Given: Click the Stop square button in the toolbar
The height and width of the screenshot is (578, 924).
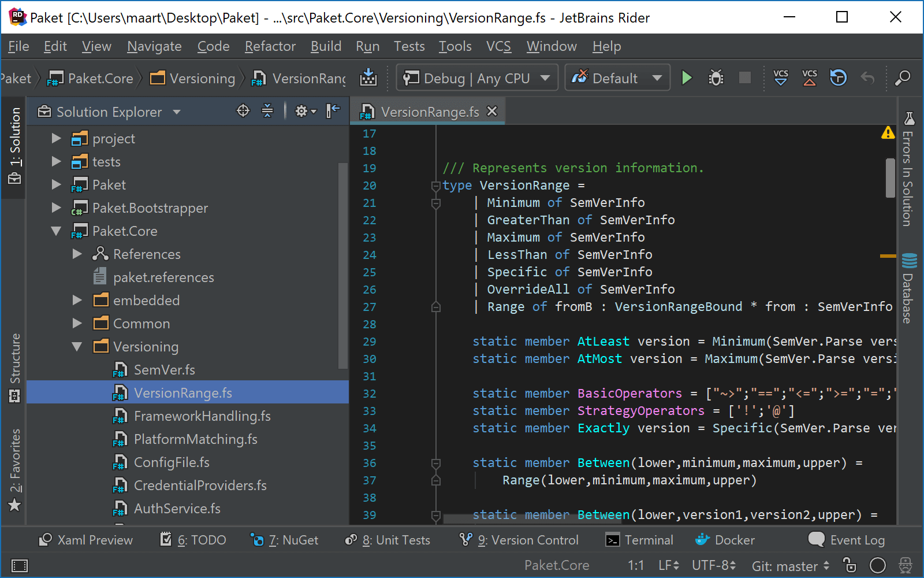Looking at the screenshot, I should tap(745, 77).
